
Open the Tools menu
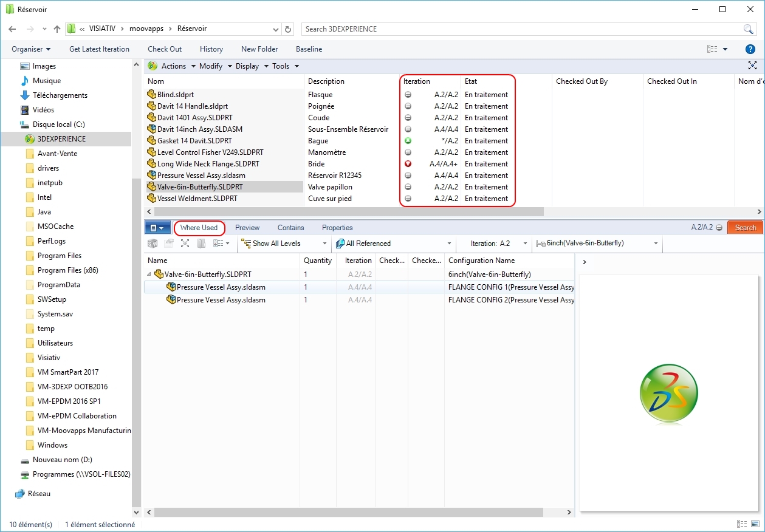pyautogui.click(x=286, y=66)
